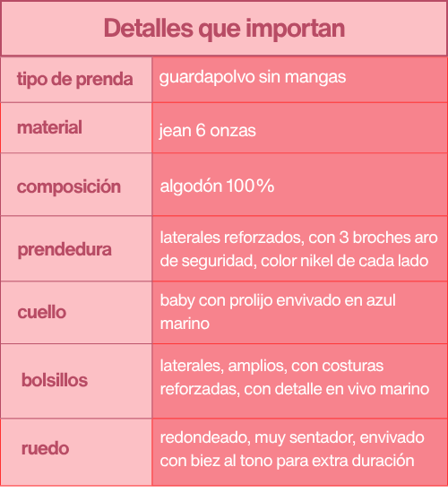Image resolution: width=448 pixels, height=493 pixels.
Task: Click the 'Detalles que importan' title
Action: pyautogui.click(x=224, y=29)
